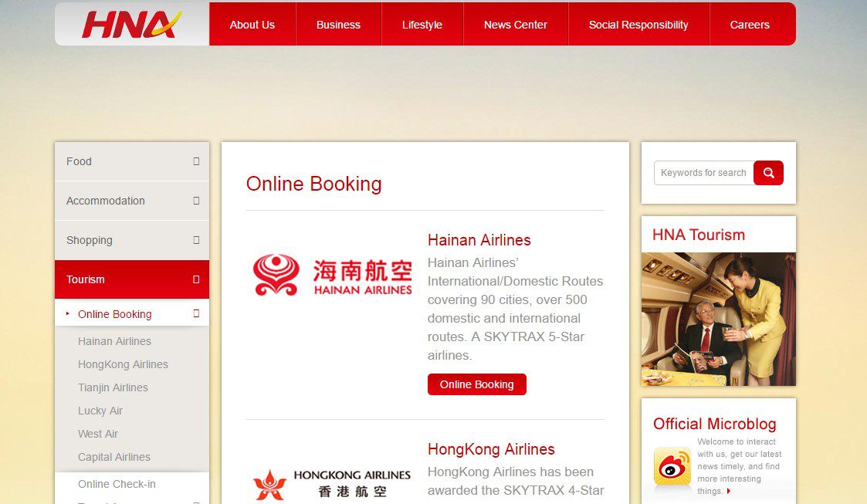The height and width of the screenshot is (504, 867).
Task: Open the Social Responsibility menu
Action: click(x=638, y=25)
